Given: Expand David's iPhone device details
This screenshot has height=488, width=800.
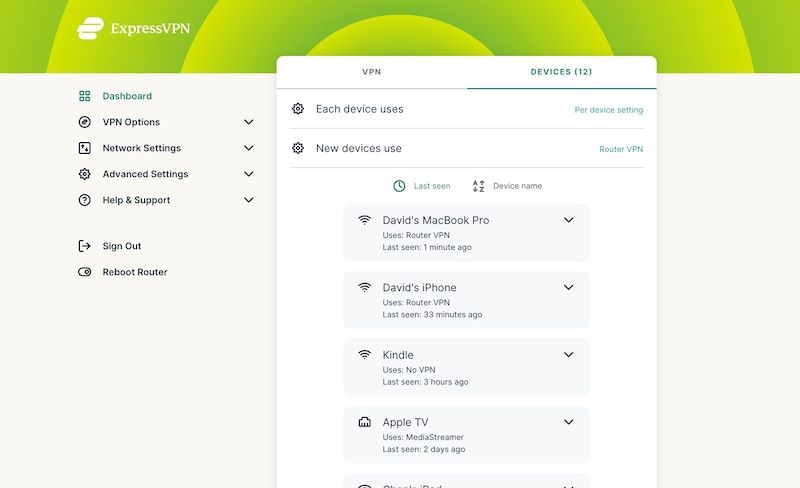Looking at the screenshot, I should click(x=568, y=287).
